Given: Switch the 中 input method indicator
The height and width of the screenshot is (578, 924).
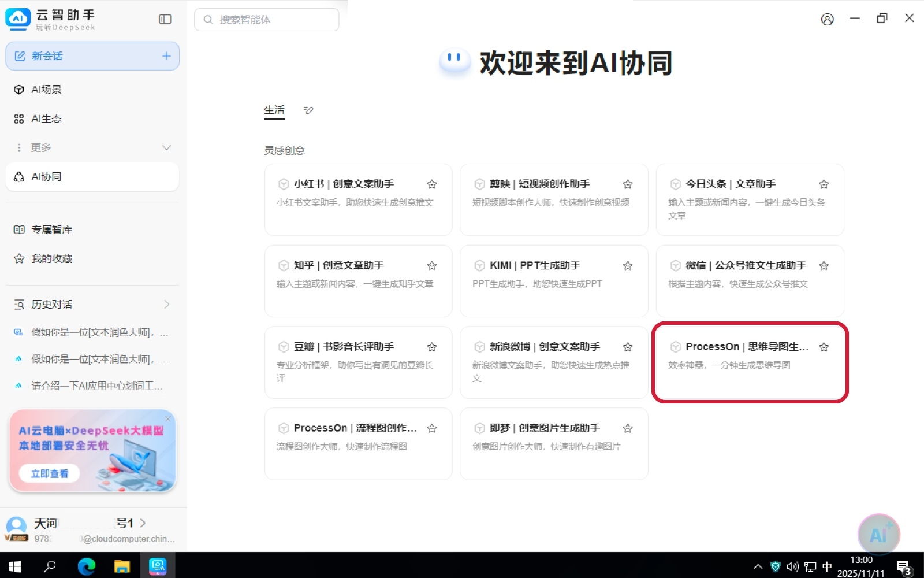Looking at the screenshot, I should tap(827, 566).
